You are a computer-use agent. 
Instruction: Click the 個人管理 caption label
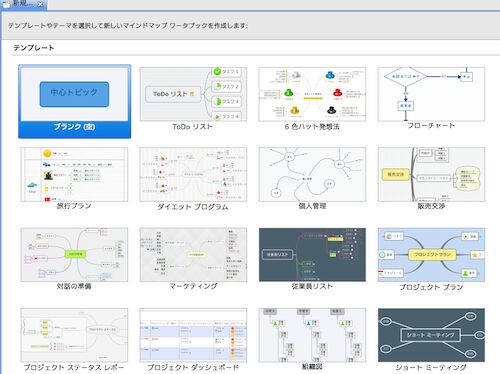click(312, 206)
